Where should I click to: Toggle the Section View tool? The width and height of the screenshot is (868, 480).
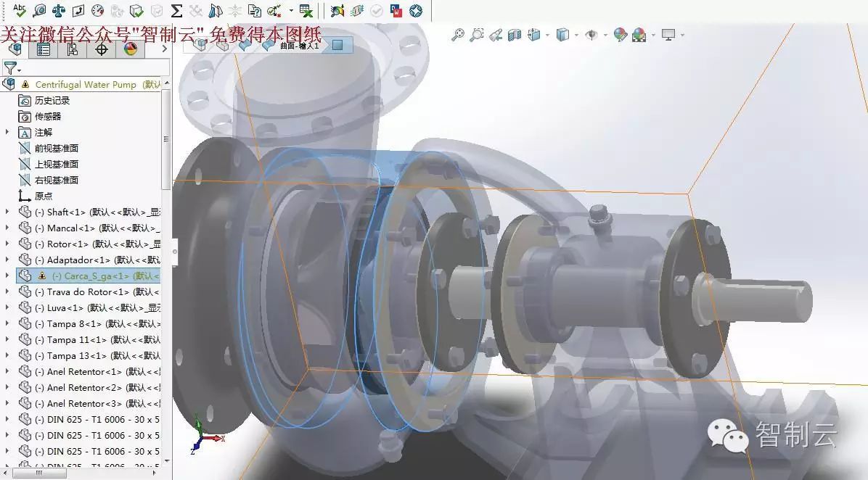[515, 36]
